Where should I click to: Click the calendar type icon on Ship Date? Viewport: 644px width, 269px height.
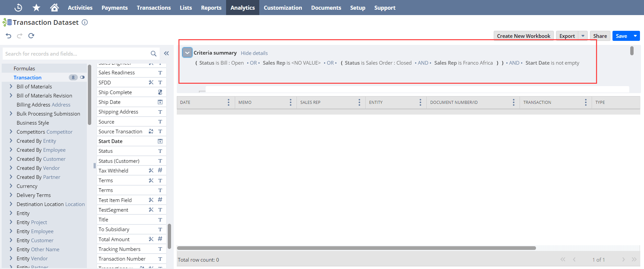pos(160,102)
